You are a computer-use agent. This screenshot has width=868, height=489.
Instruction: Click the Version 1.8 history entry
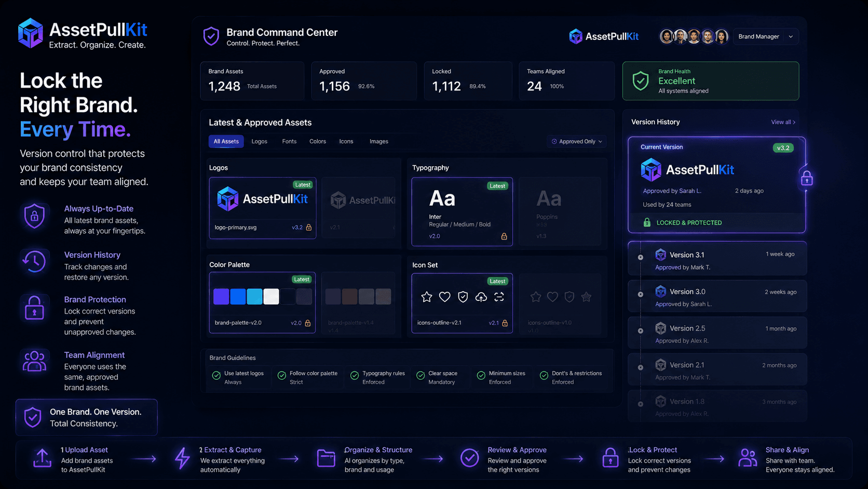(x=717, y=406)
